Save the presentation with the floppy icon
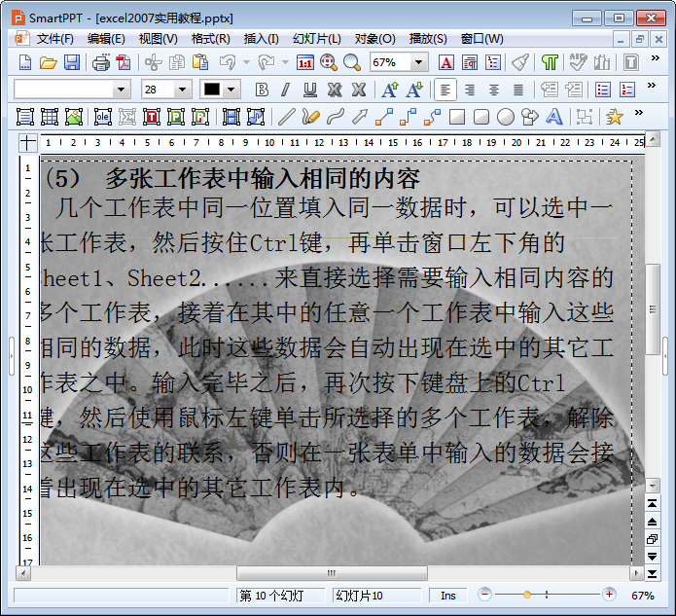 tap(72, 62)
